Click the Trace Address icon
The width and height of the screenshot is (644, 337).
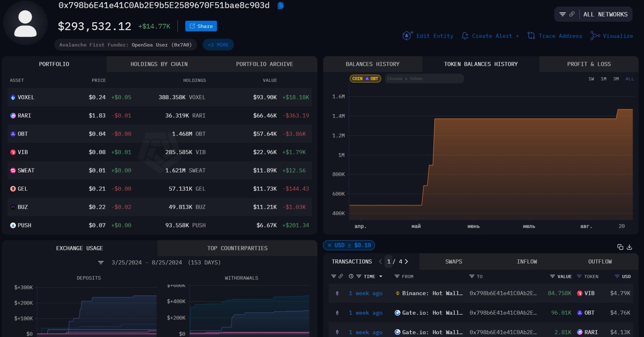tap(531, 36)
